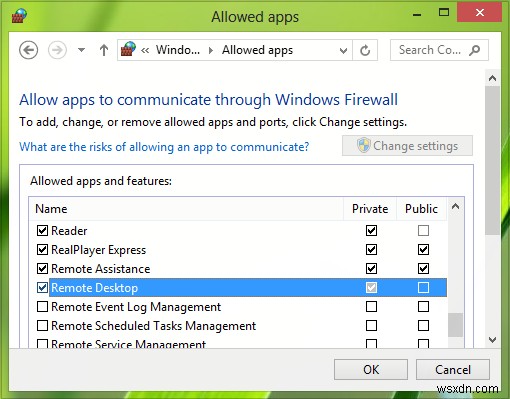The height and width of the screenshot is (399, 510).
Task: Select Remote Scheduled Tasks Management text
Action: [x=154, y=326]
